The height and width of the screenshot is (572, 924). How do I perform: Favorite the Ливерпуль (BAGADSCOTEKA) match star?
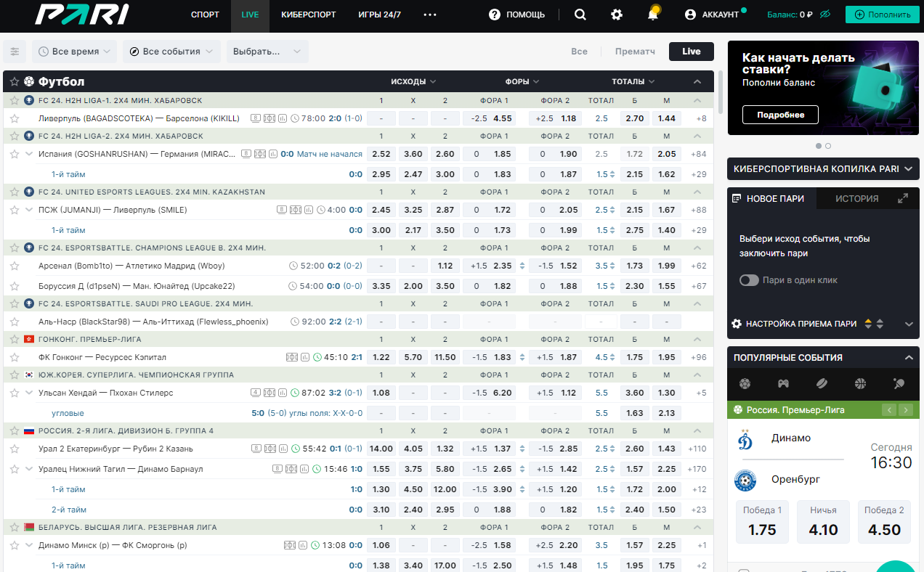[x=15, y=118]
